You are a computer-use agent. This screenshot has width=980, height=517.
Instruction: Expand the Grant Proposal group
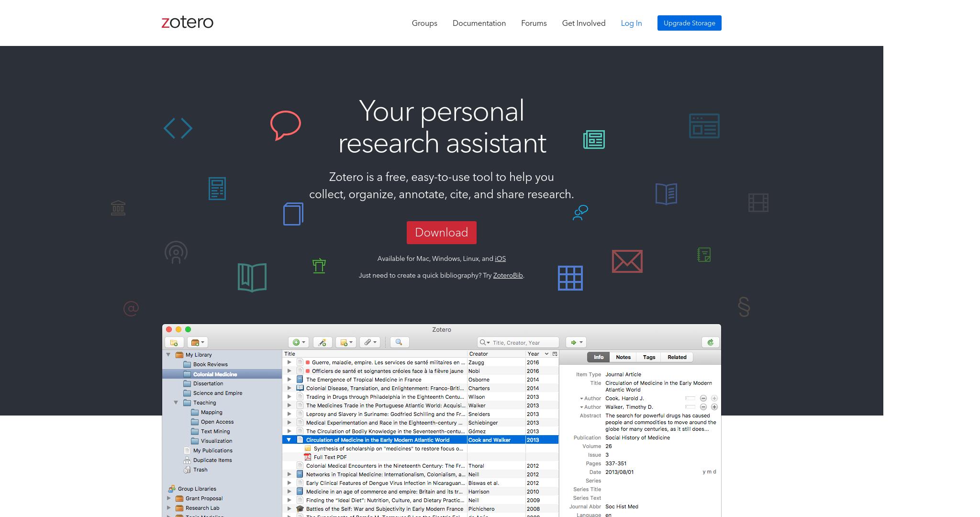click(x=168, y=498)
